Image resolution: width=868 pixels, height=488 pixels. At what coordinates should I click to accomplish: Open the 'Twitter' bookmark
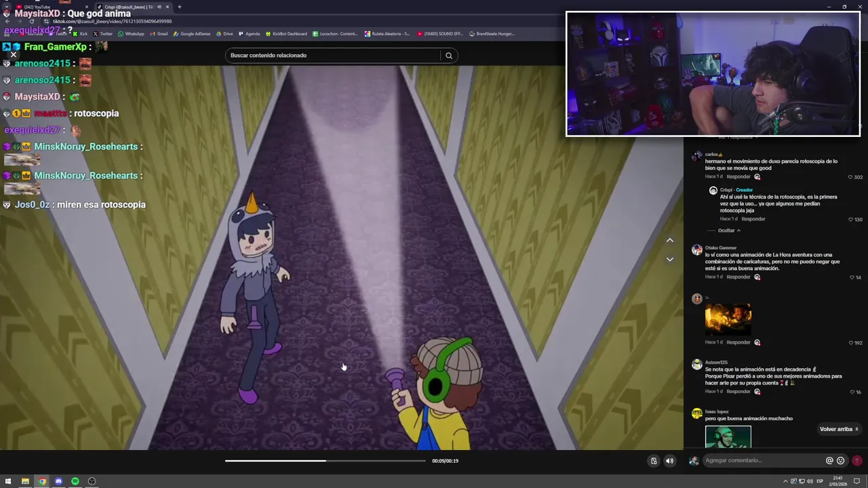(x=103, y=34)
